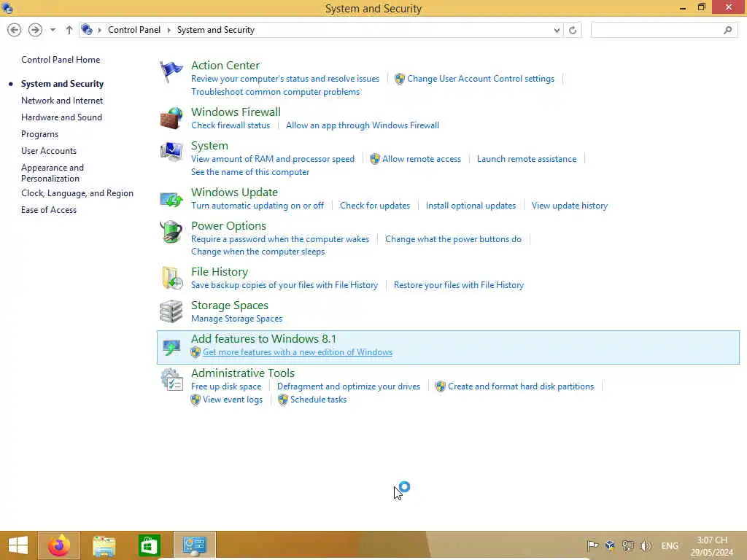This screenshot has width=747, height=560.
Task: Select Appearance and Personalization category
Action: click(x=53, y=173)
